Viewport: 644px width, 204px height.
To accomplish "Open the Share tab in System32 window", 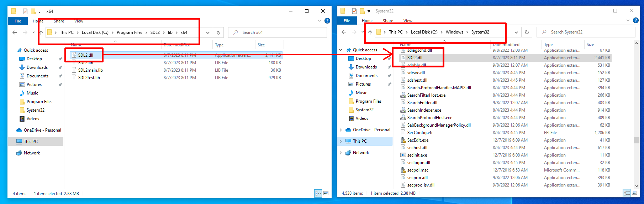I will click(388, 21).
